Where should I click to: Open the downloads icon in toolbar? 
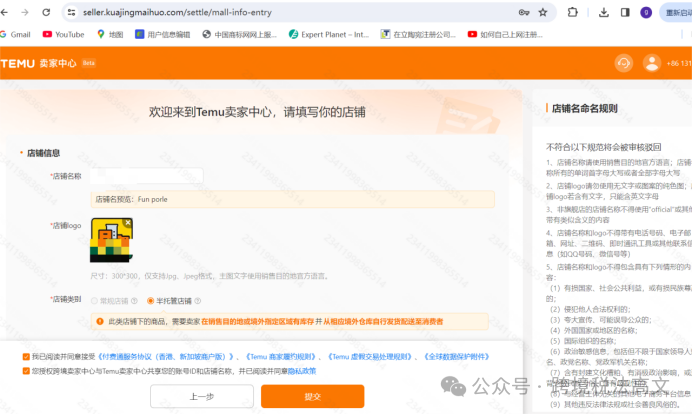point(604,12)
